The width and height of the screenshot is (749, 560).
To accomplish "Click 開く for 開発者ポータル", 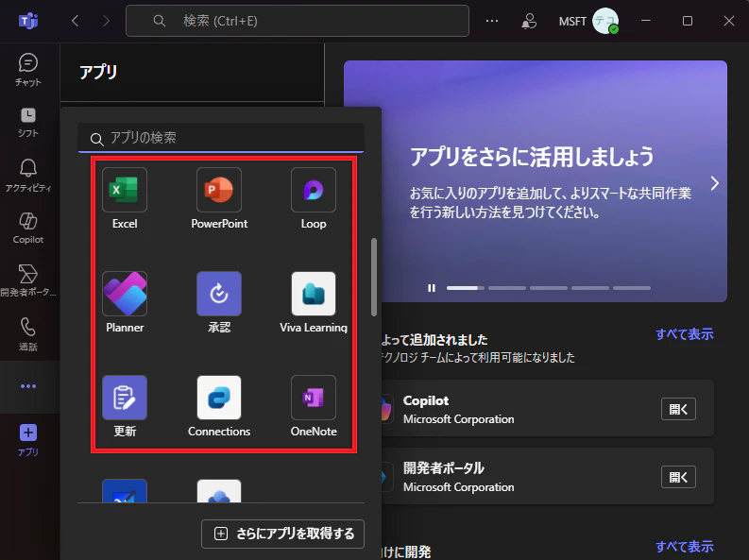I will coord(678,477).
